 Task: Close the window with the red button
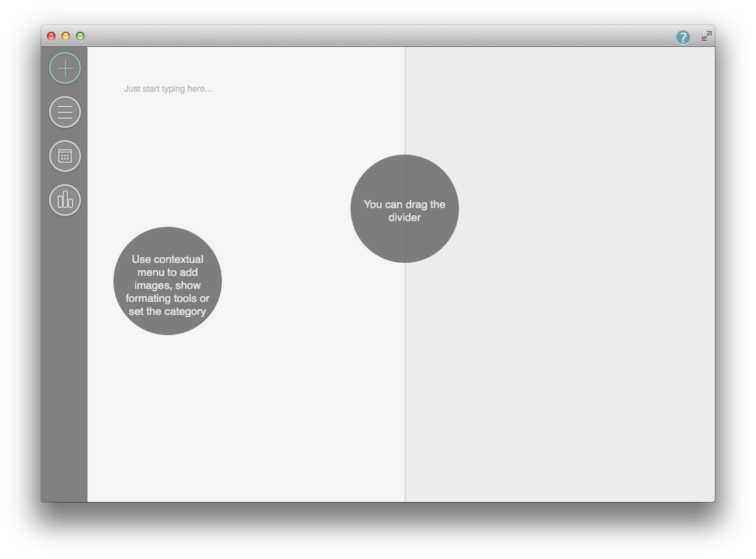pos(51,36)
